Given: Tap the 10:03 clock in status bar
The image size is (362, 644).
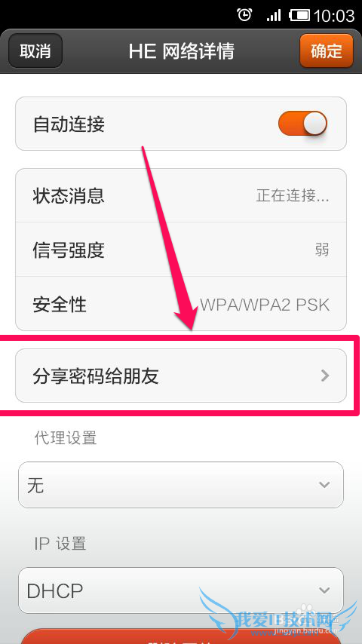Looking at the screenshot, I should pyautogui.click(x=333, y=16).
